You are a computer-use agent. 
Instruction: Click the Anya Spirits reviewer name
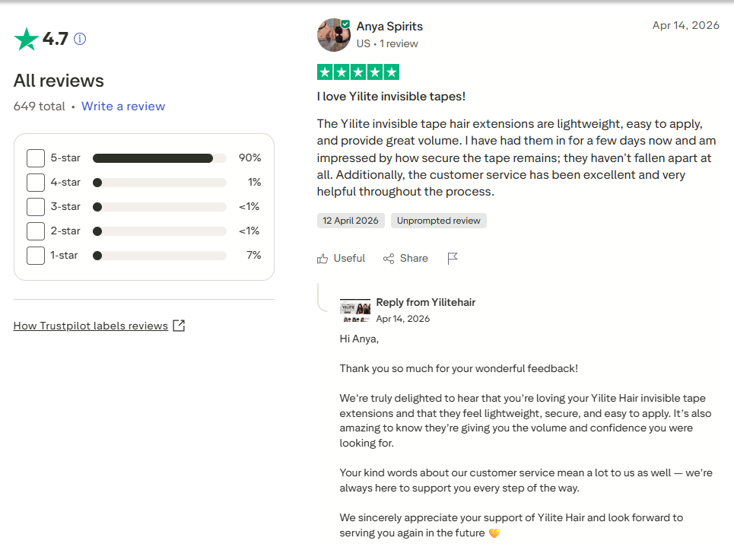pos(389,26)
